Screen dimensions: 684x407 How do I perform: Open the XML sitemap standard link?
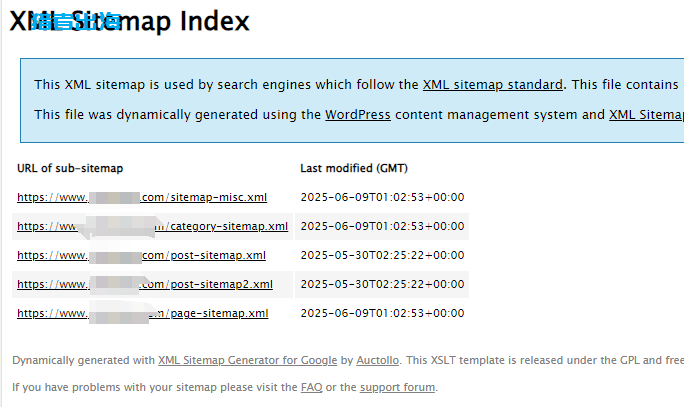[492, 84]
